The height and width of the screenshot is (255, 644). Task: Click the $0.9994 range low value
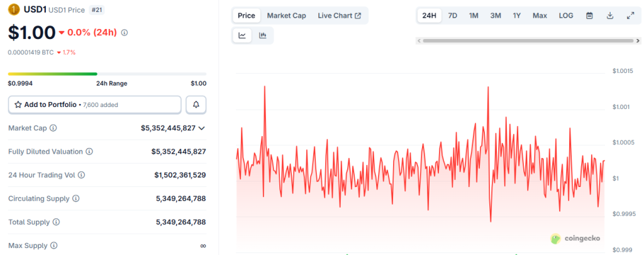coord(20,84)
